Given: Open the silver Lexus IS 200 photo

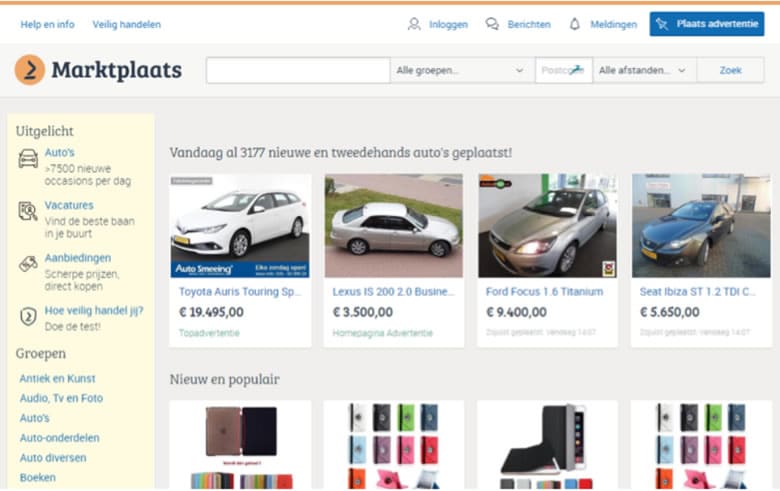Looking at the screenshot, I should click(393, 225).
